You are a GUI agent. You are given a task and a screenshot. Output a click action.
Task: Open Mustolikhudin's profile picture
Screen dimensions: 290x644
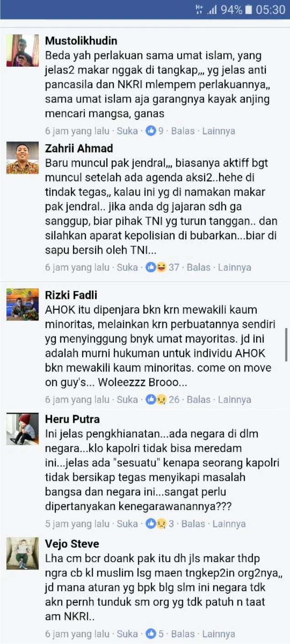[22, 51]
